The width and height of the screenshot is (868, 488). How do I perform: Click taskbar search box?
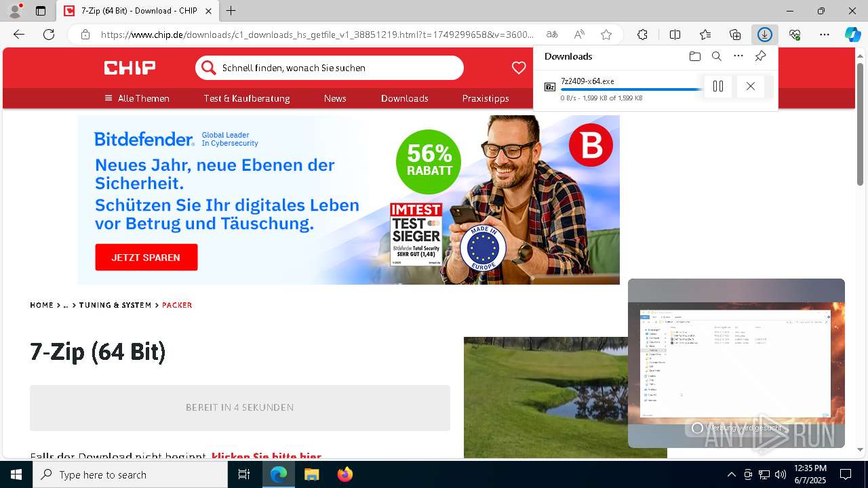(130, 474)
